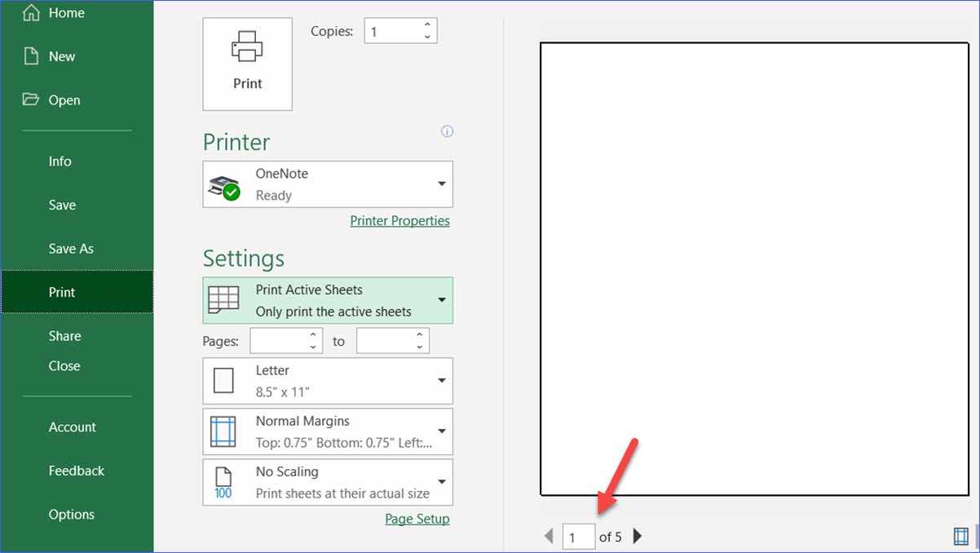980x553 pixels.
Task: Toggle Show Margins icon in preview corner
Action: point(961,536)
